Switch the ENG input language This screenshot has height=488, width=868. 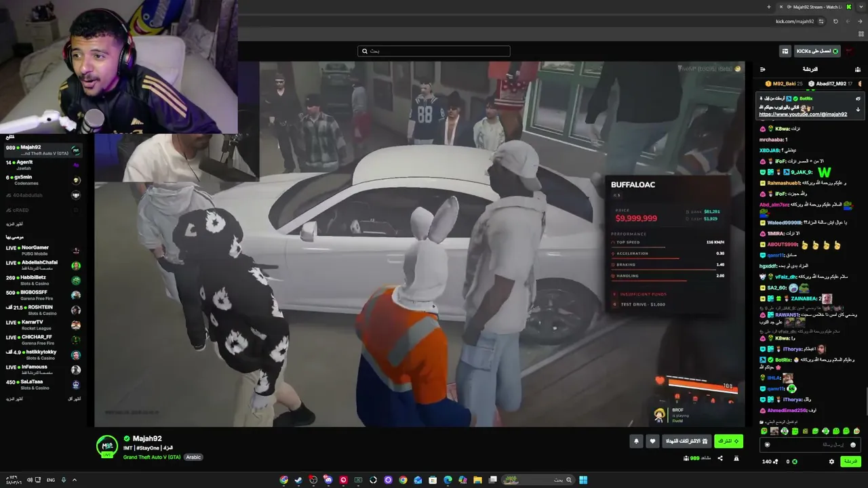click(x=51, y=480)
